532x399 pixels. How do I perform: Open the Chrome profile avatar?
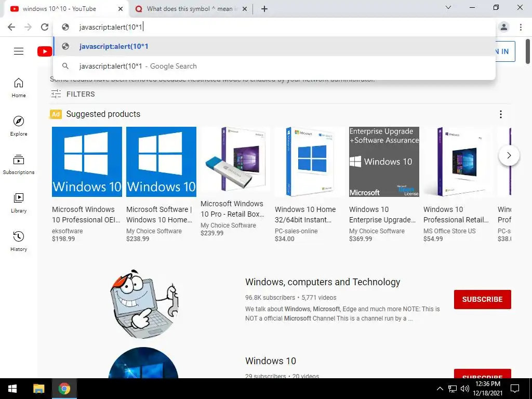point(504,27)
